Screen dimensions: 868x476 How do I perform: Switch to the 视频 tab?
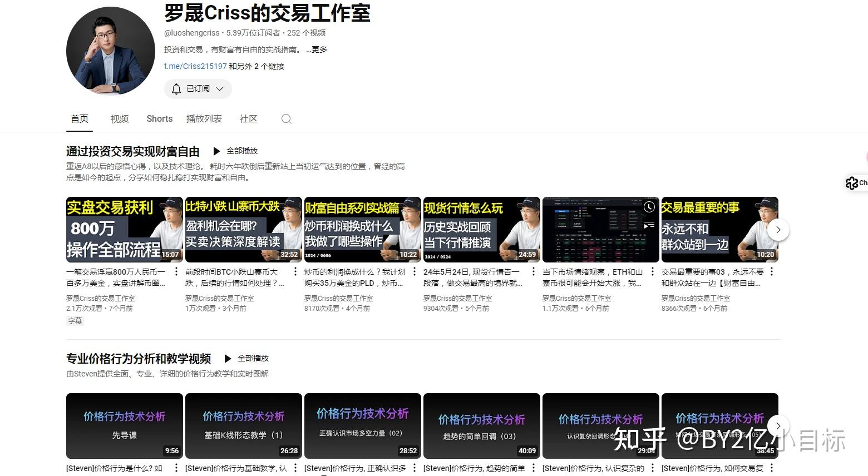pos(119,118)
